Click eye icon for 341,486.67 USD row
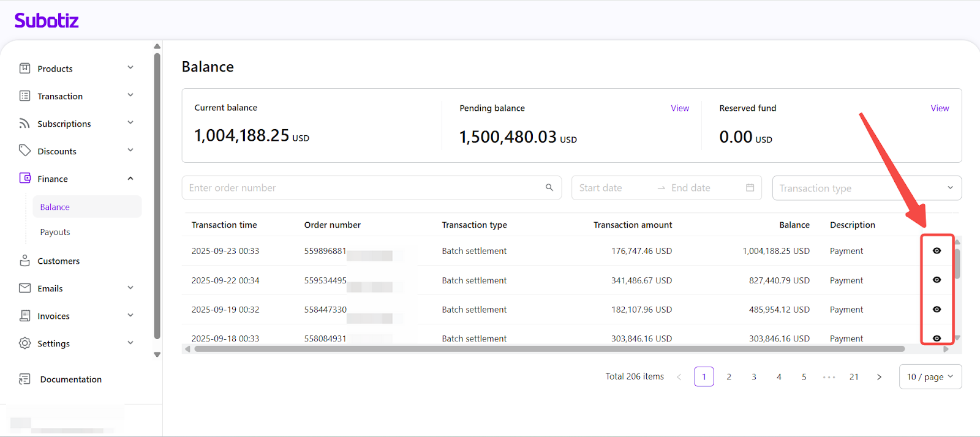This screenshot has width=980, height=437. 937,280
